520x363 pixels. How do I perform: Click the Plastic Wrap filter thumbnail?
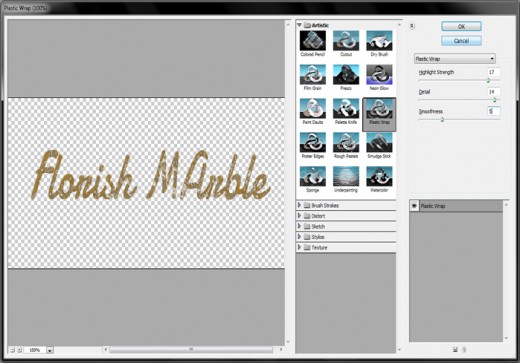(379, 109)
